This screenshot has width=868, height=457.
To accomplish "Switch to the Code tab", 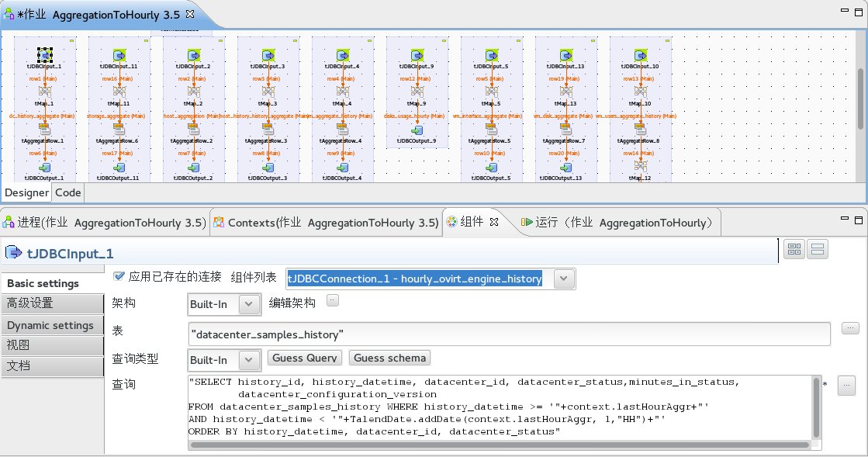I will coord(68,192).
